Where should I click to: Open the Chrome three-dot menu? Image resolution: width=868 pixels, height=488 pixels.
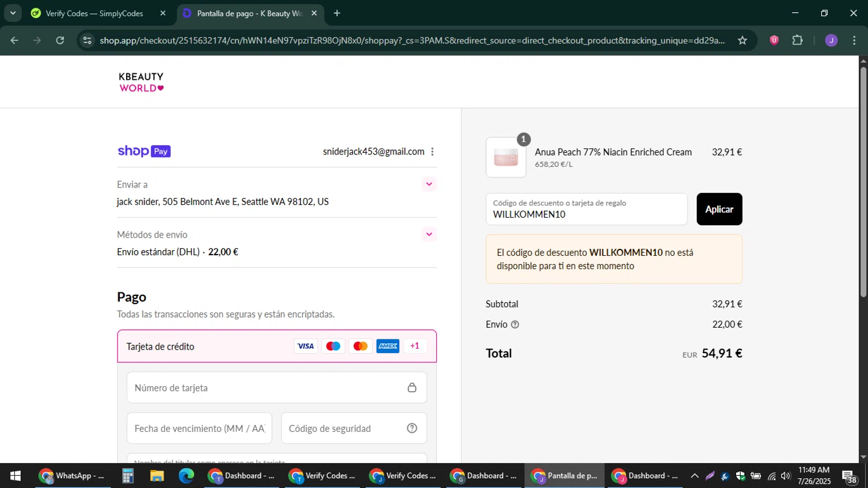(854, 41)
